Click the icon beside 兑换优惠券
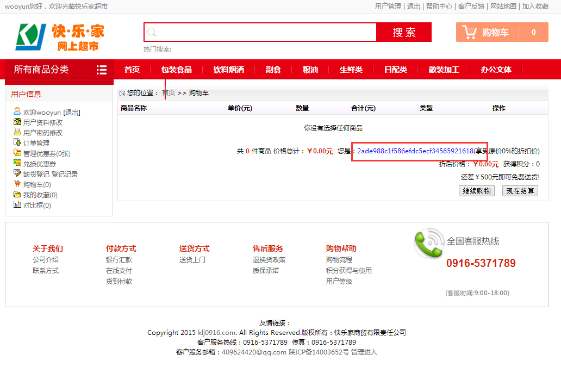This screenshot has width=561, height=392. pyautogui.click(x=17, y=163)
